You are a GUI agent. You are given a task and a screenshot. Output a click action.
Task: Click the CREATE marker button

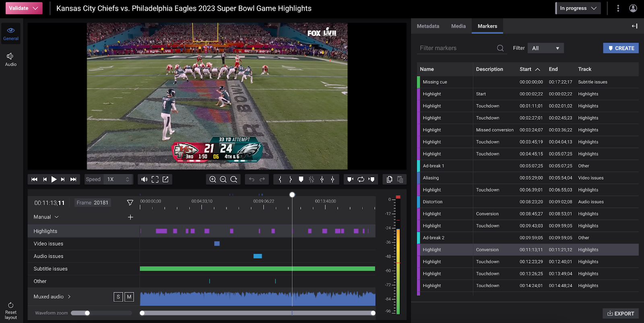click(621, 48)
